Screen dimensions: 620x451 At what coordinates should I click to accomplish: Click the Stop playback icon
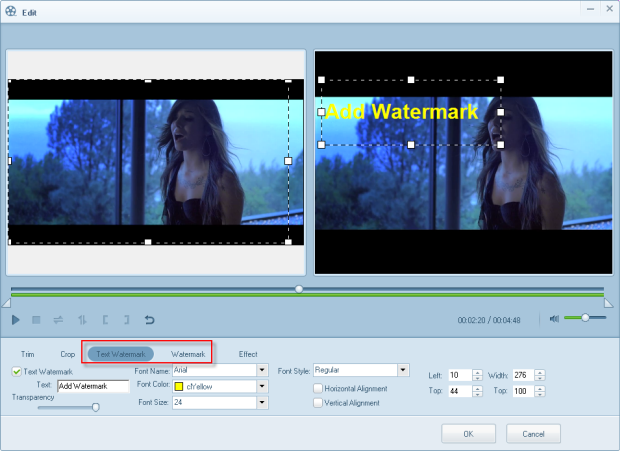pyautogui.click(x=38, y=320)
